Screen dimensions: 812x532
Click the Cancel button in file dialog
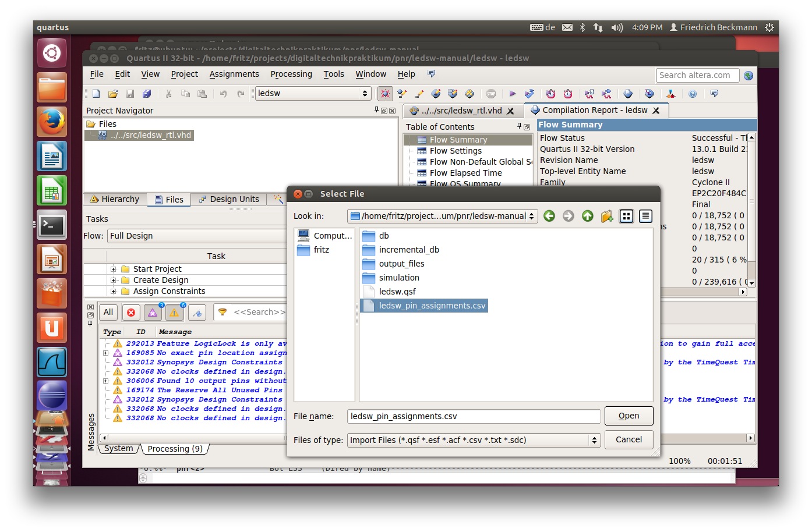pos(629,439)
